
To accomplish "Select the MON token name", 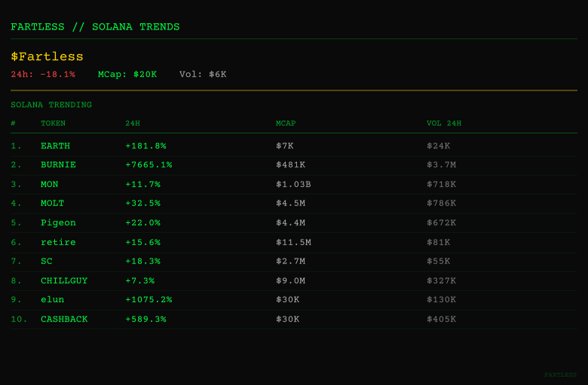I will click(x=50, y=184).
